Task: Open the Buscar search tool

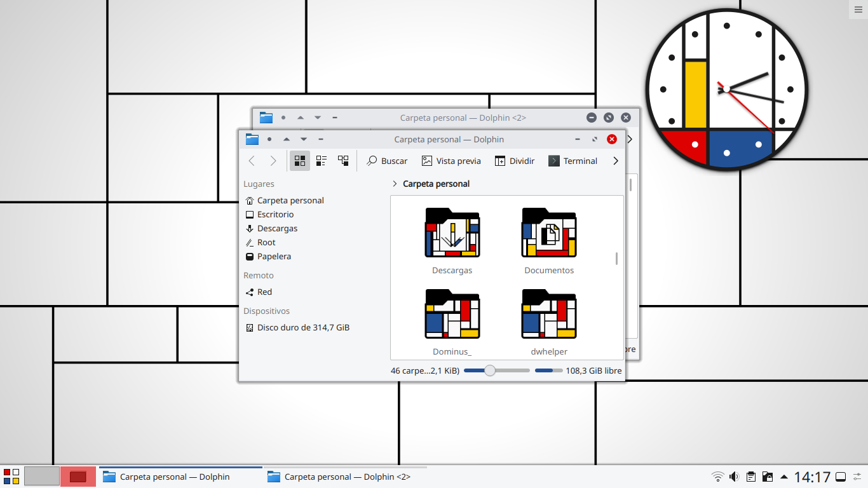Action: pos(387,161)
